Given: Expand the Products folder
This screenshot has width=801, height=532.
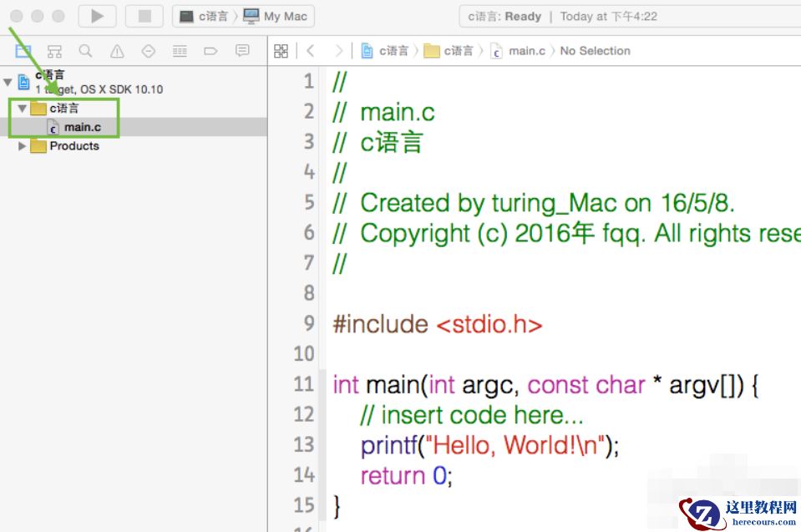Looking at the screenshot, I should (x=23, y=146).
